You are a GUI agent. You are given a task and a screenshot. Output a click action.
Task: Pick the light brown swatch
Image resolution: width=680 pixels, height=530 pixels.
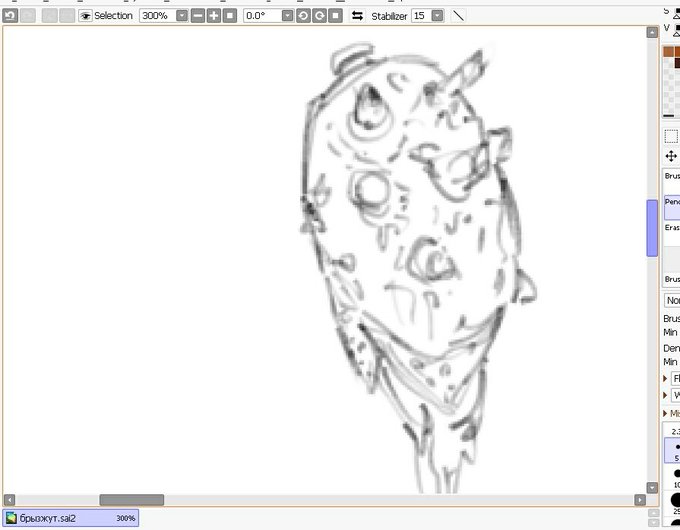pos(668,52)
